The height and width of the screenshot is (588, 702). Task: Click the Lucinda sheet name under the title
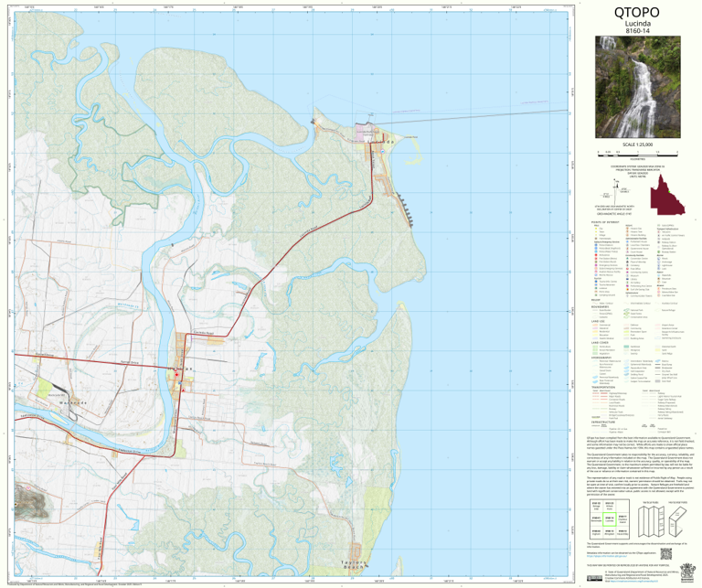tap(637, 24)
